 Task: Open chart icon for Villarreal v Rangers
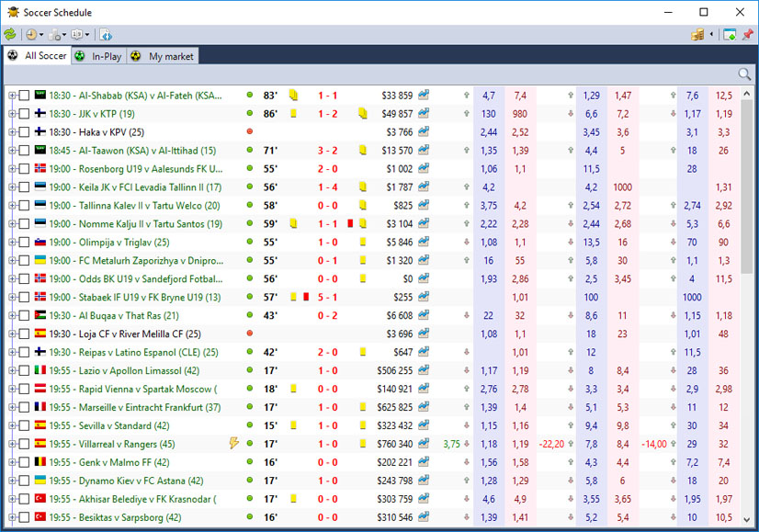[x=424, y=444]
